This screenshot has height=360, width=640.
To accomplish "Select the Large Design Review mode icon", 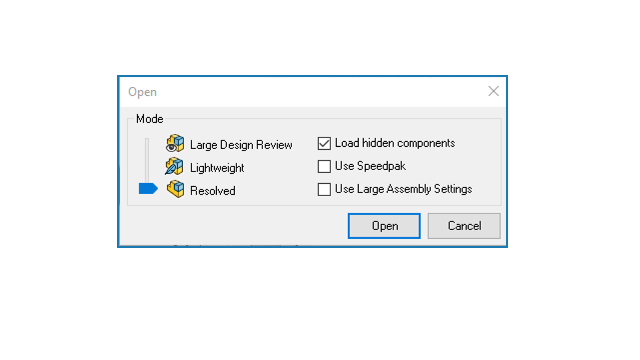I will tap(175, 144).
